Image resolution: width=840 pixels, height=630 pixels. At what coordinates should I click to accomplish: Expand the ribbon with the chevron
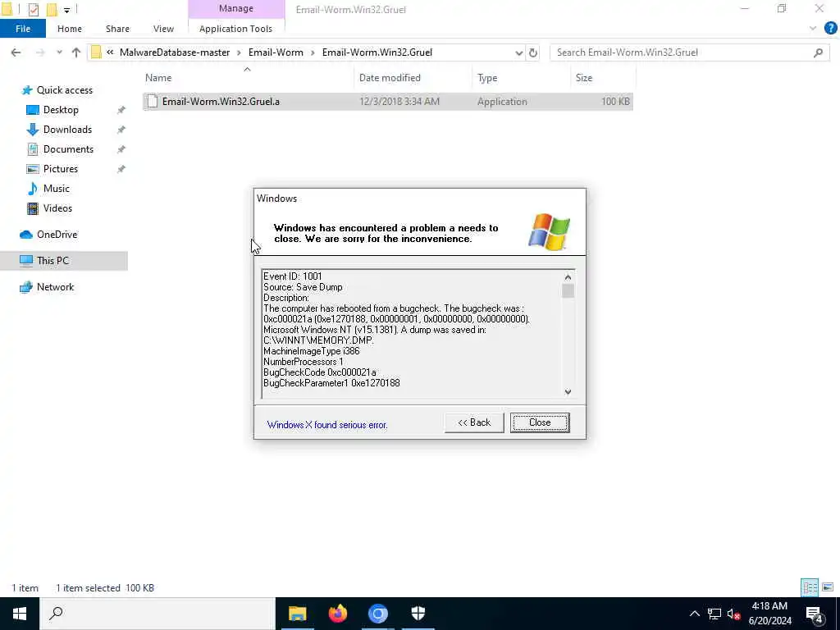[813, 29]
